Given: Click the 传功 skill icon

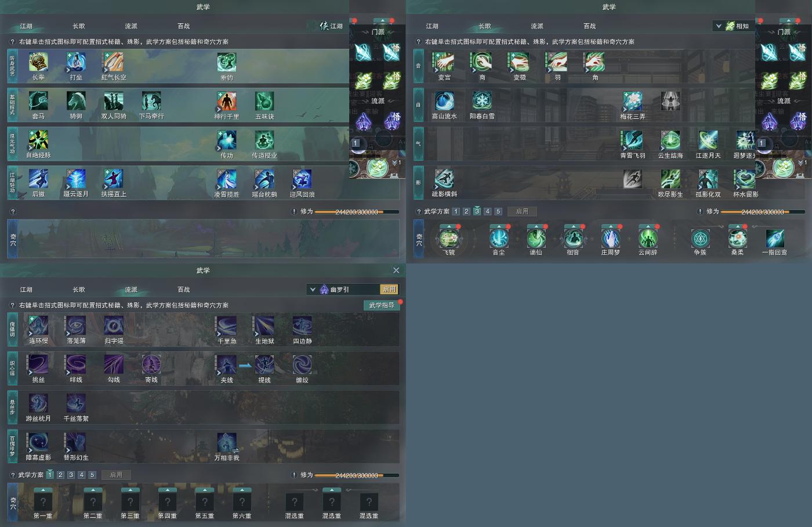Looking at the screenshot, I should click(227, 140).
